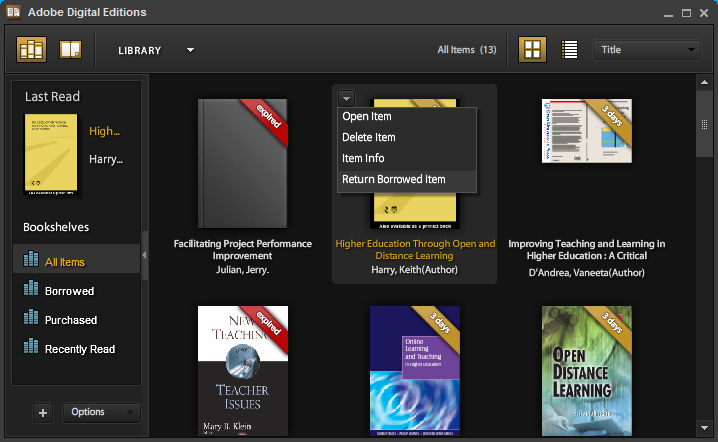
Task: Add new bookshelf with plus button
Action: click(x=43, y=413)
